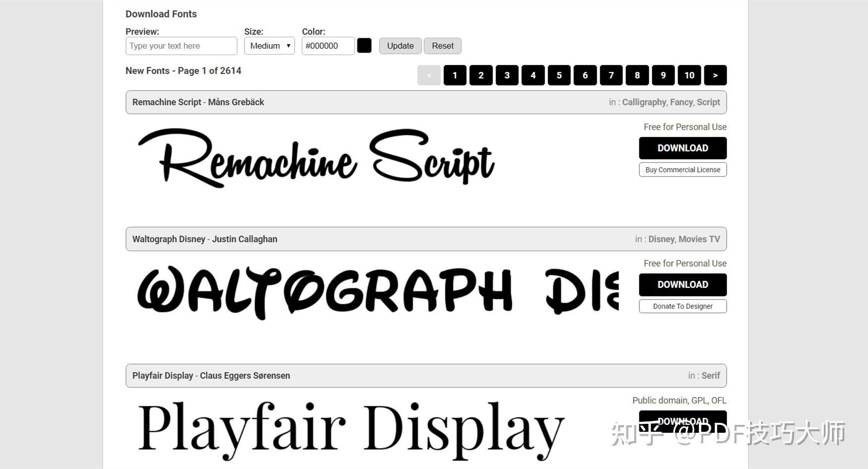Image resolution: width=868 pixels, height=469 pixels.
Task: Go to page 10
Action: 689,75
